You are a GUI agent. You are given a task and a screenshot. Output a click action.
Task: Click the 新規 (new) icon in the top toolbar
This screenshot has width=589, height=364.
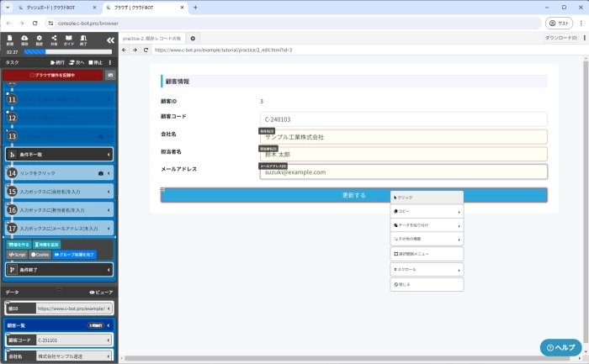tap(9, 40)
